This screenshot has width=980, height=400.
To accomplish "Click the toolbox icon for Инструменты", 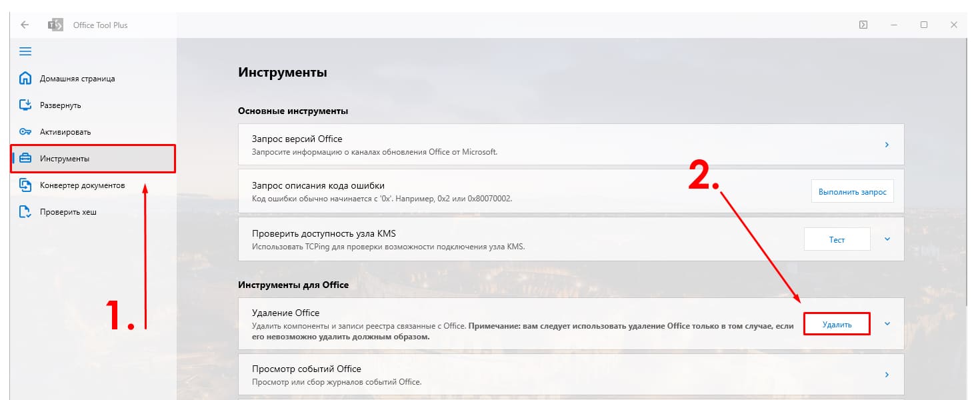I will tap(25, 158).
